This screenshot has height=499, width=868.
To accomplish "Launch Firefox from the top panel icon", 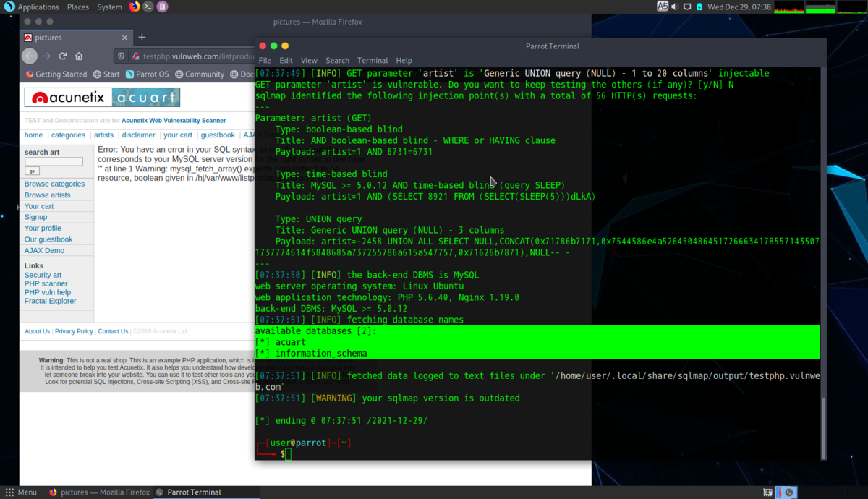I will 135,7.
